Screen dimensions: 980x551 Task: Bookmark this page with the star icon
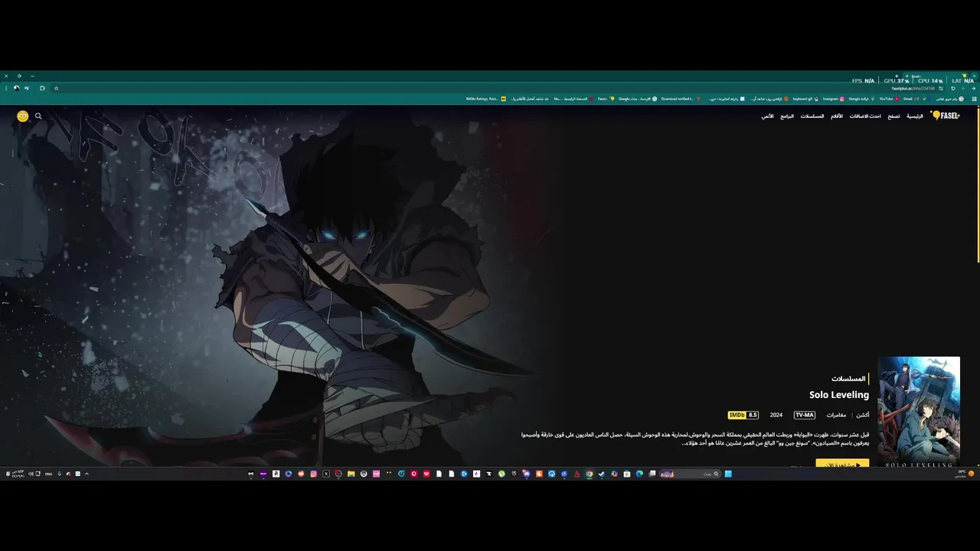pyautogui.click(x=56, y=88)
